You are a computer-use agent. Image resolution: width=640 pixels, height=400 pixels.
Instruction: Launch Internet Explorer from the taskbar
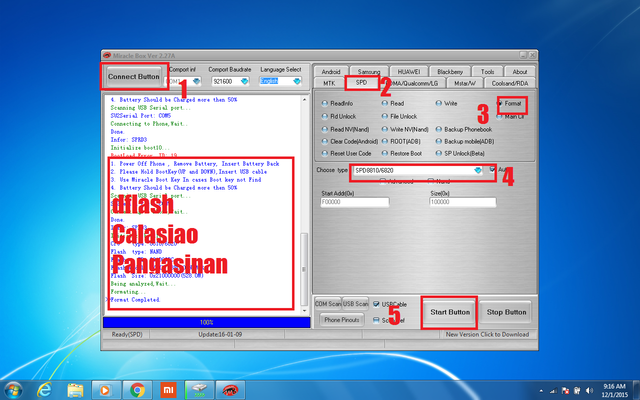pos(44,390)
